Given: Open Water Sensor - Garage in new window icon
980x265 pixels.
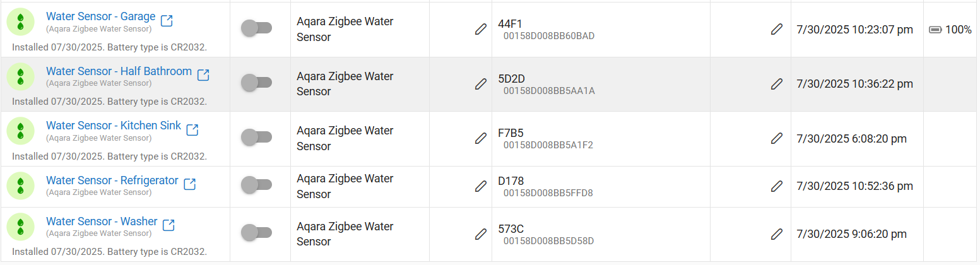Looking at the screenshot, I should point(167,21).
